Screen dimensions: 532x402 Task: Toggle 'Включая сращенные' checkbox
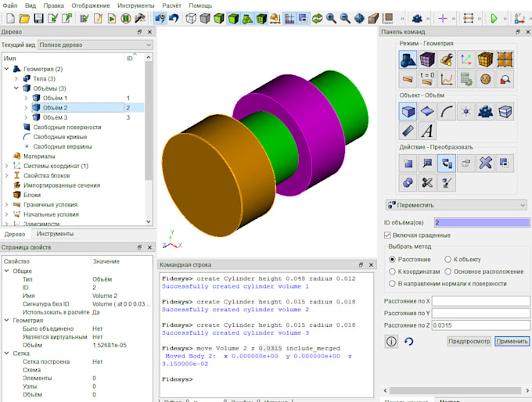pos(387,235)
